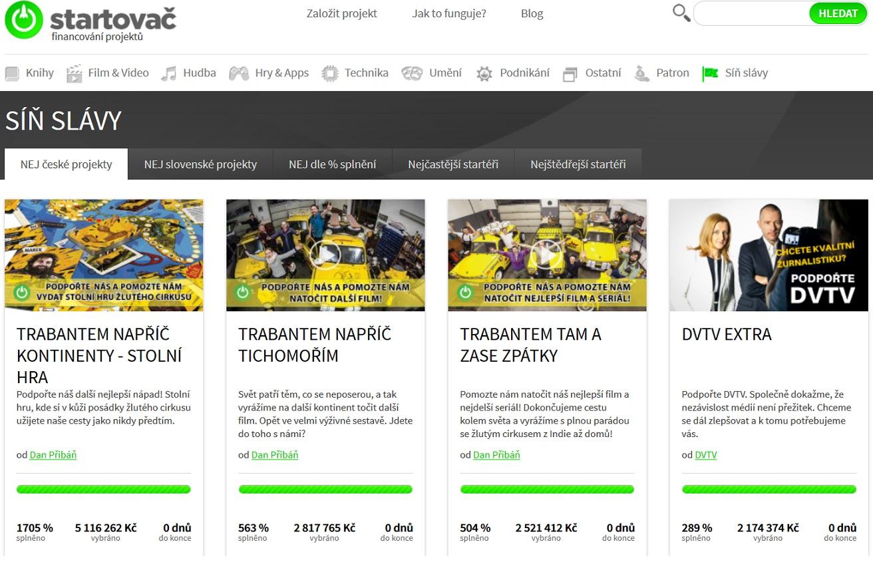
Task: Click the magnifying glass search icon
Action: [x=681, y=13]
